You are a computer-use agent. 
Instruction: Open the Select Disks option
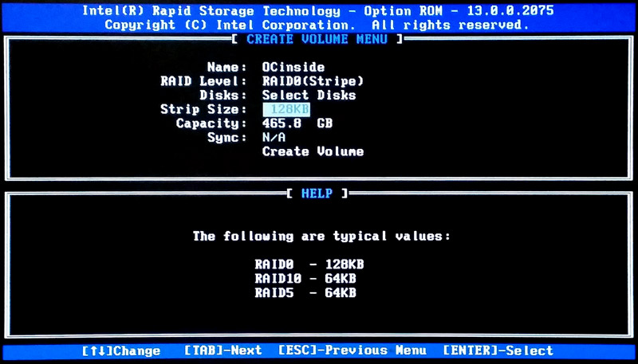(x=309, y=95)
